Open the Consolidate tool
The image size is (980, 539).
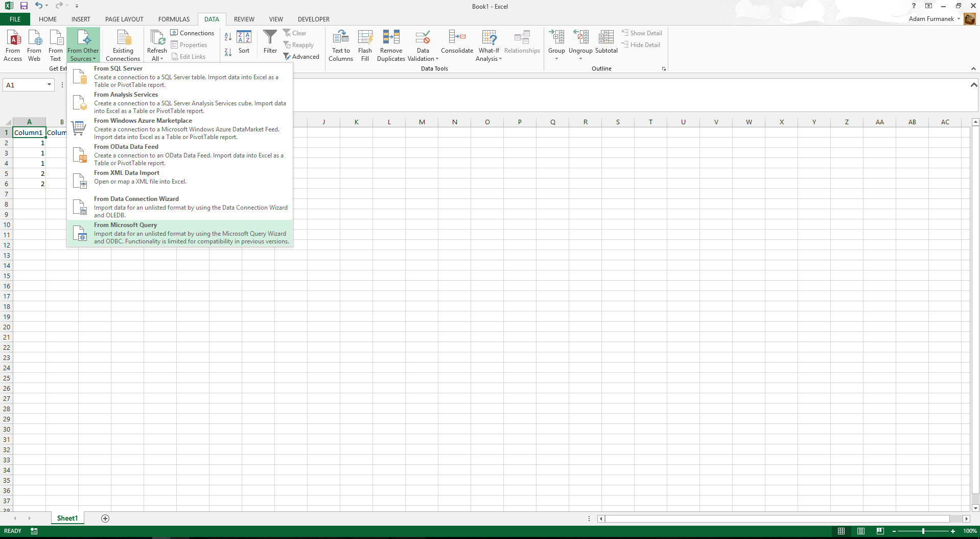point(457,42)
